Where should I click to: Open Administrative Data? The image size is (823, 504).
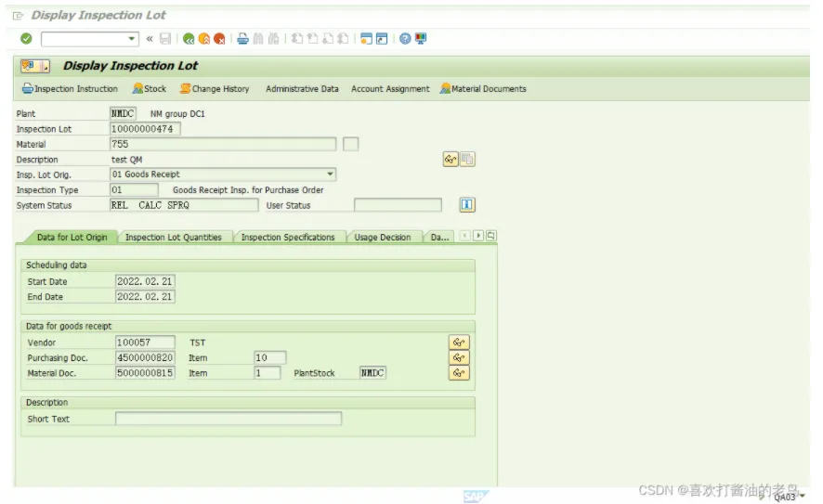[x=302, y=88]
